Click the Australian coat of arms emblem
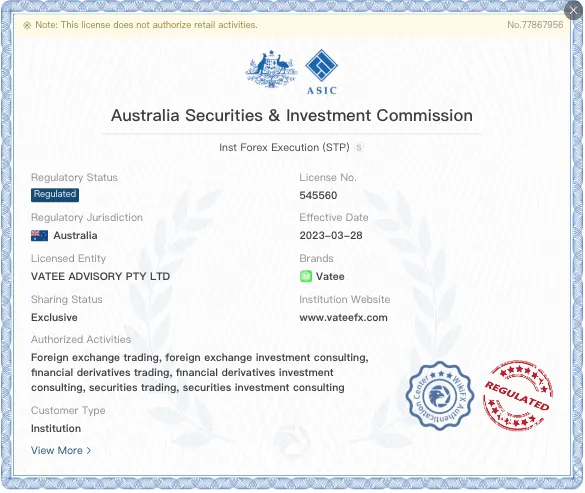Viewport: 585px width, 493px height. 271,69
